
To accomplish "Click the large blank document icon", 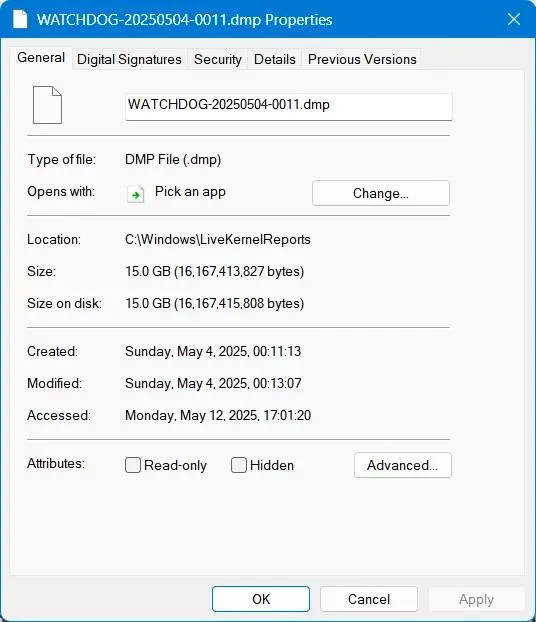I will coord(47,105).
